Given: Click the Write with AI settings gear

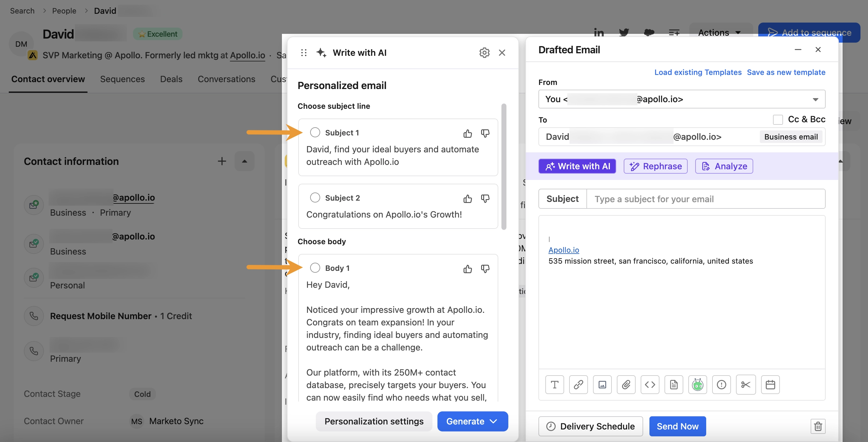Looking at the screenshot, I should tap(484, 53).
